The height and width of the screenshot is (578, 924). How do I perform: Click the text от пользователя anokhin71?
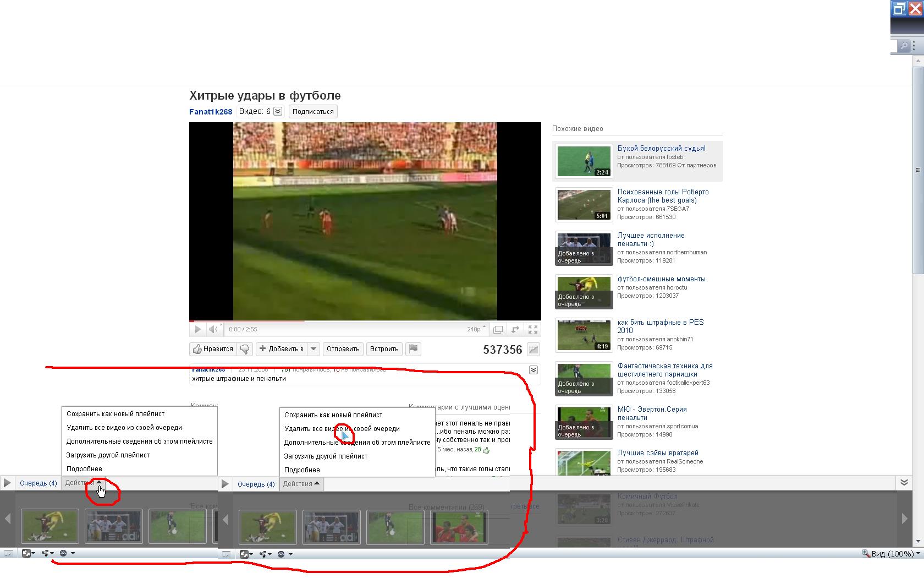pos(655,340)
